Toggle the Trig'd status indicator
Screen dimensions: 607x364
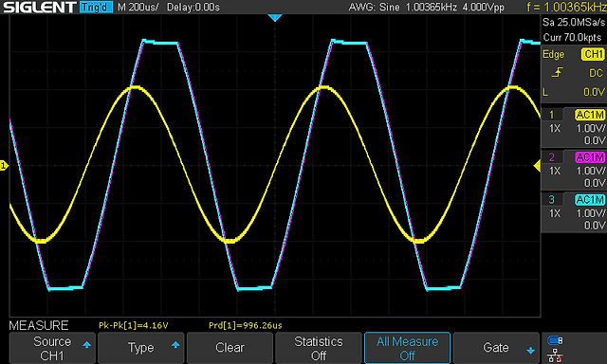coord(96,7)
